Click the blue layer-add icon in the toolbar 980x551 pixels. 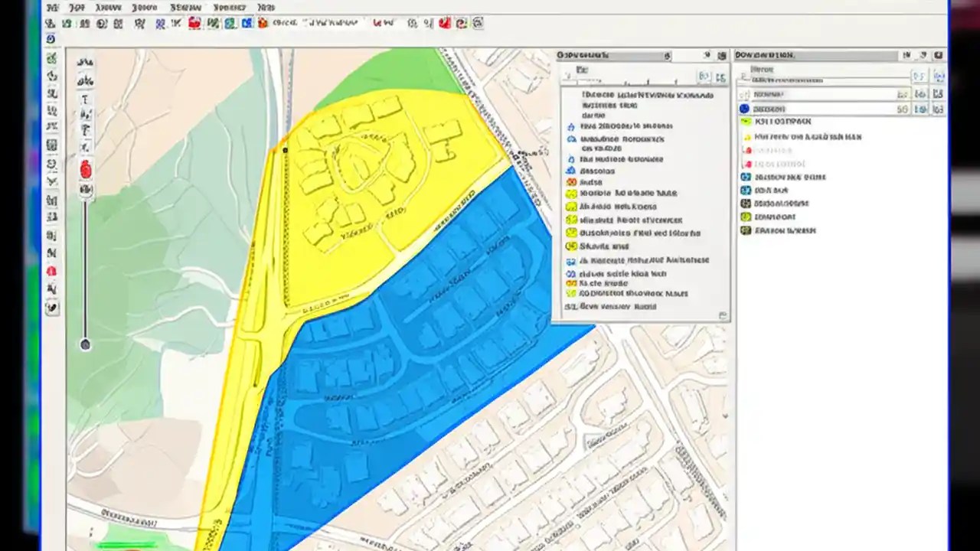(247, 23)
